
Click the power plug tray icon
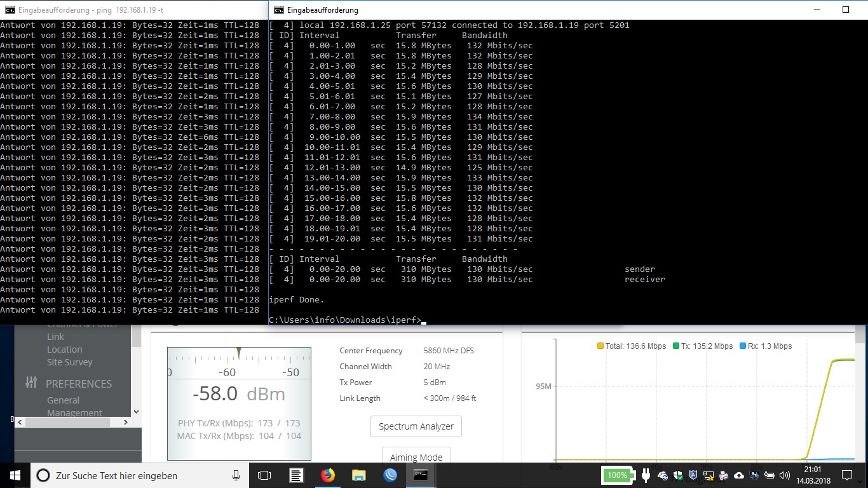pos(646,475)
